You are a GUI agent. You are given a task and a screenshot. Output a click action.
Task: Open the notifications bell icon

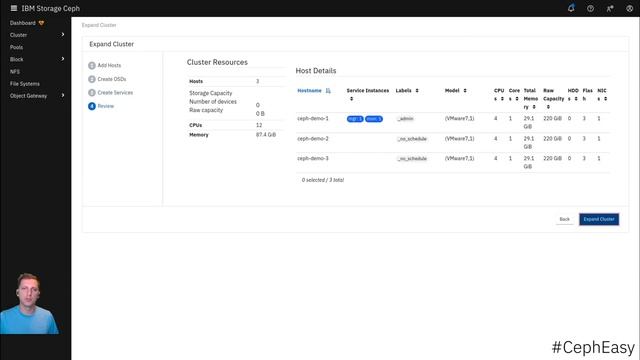pyautogui.click(x=571, y=8)
